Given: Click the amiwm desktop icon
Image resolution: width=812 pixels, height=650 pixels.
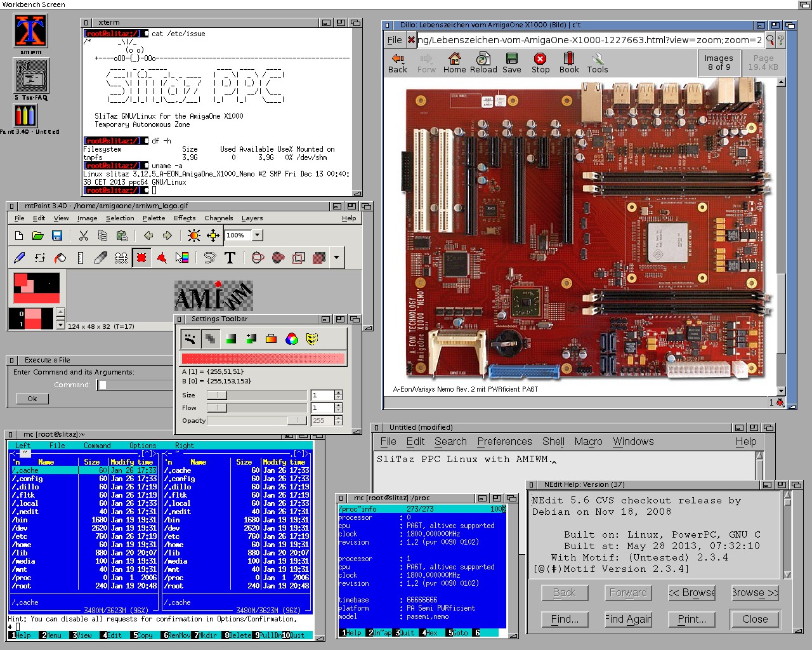Looking at the screenshot, I should coord(30,34).
